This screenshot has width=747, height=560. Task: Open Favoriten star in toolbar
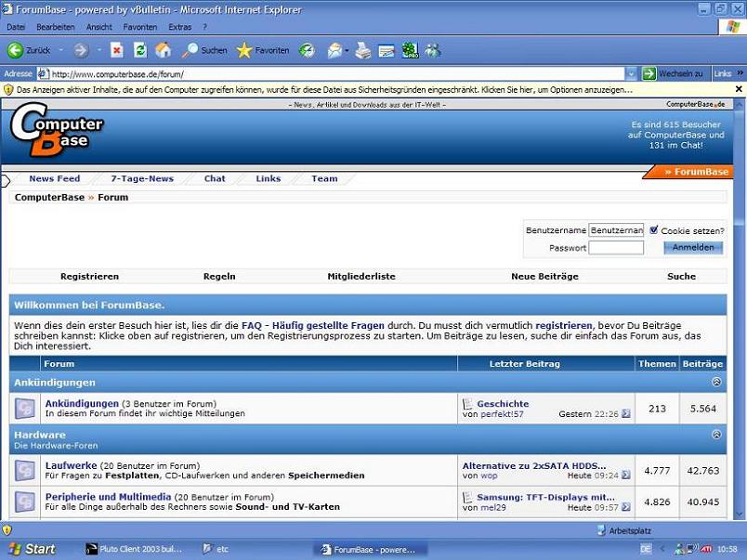tap(244, 50)
